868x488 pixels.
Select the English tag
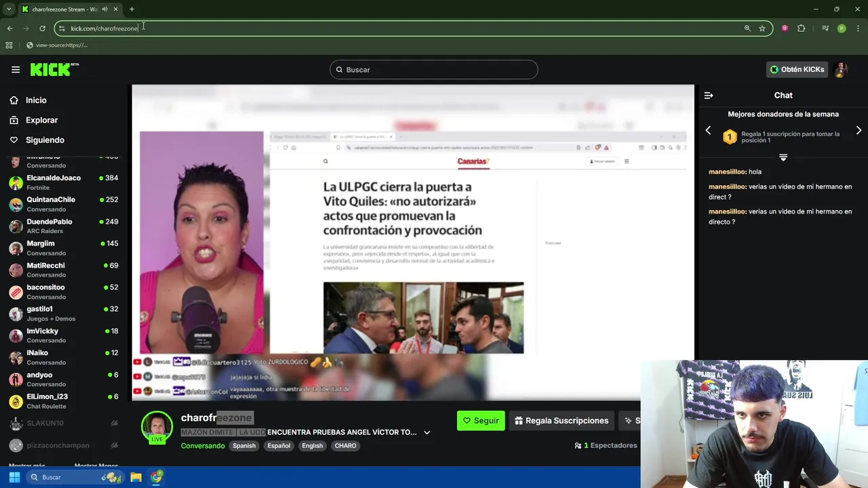point(312,446)
